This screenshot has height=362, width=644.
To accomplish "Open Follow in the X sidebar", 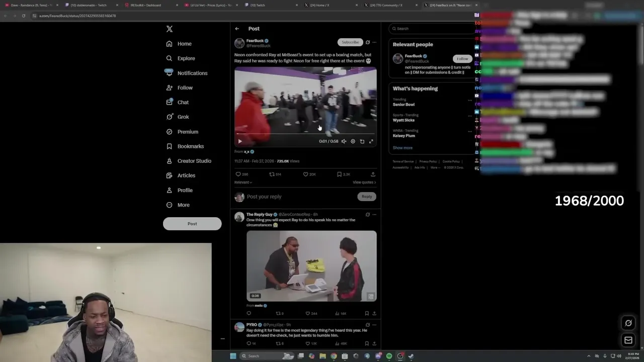I will pos(179,87).
